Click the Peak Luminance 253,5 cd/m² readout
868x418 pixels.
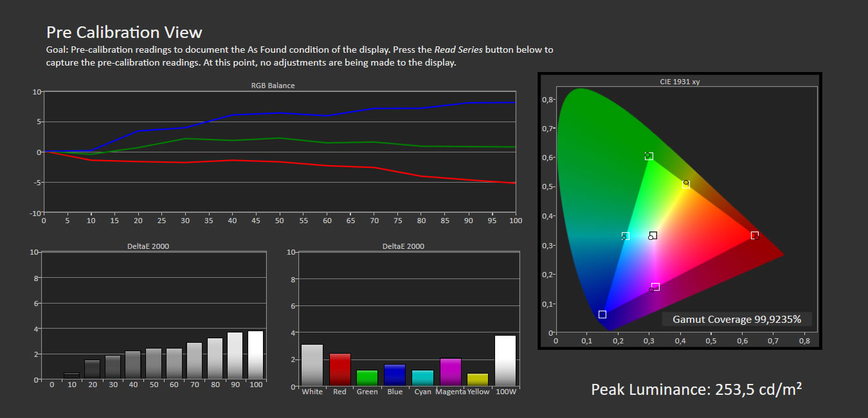[x=696, y=389]
